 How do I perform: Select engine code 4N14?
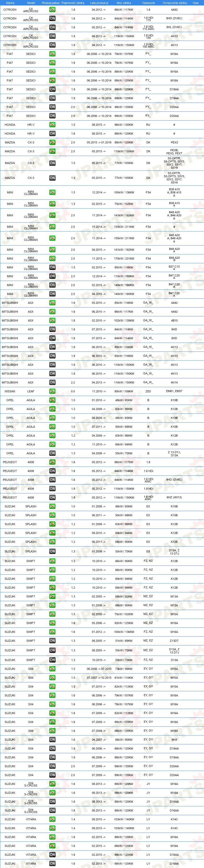(x=174, y=382)
